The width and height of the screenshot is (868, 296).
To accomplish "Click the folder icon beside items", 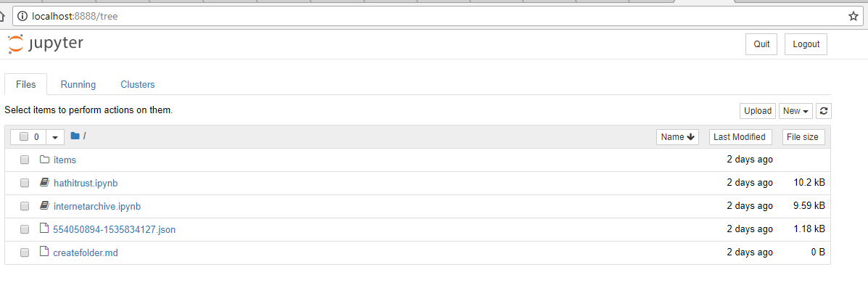I will pos(44,160).
